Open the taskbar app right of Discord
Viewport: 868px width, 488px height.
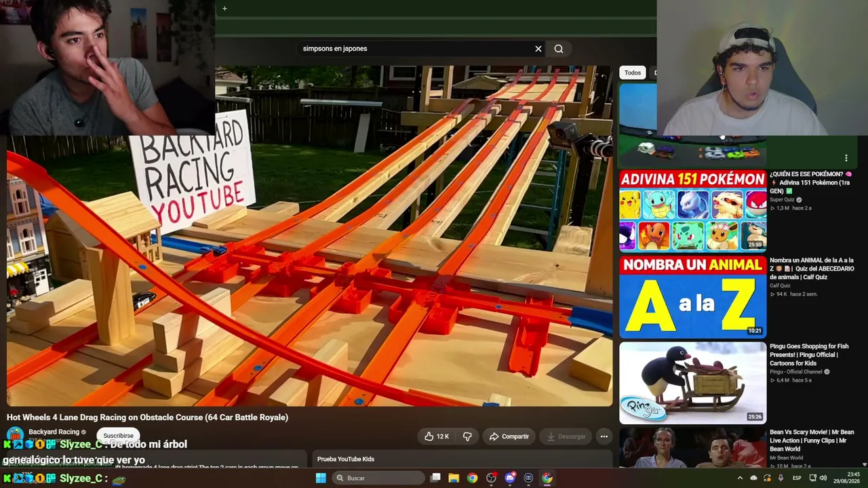pyautogui.click(x=528, y=478)
